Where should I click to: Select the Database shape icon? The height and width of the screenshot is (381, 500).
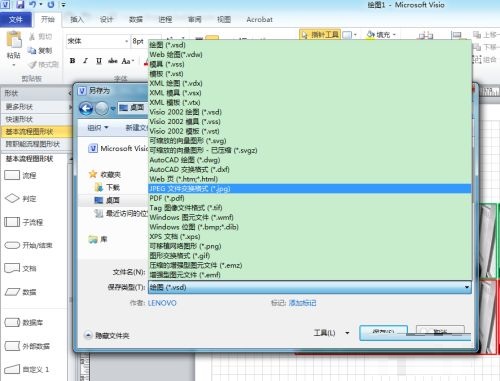point(12,322)
